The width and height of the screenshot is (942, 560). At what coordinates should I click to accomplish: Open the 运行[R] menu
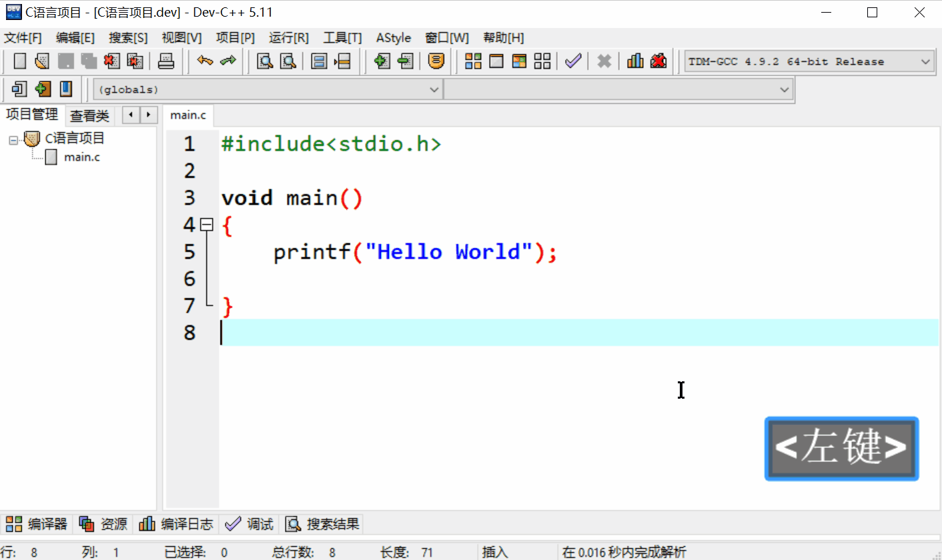pyautogui.click(x=289, y=38)
